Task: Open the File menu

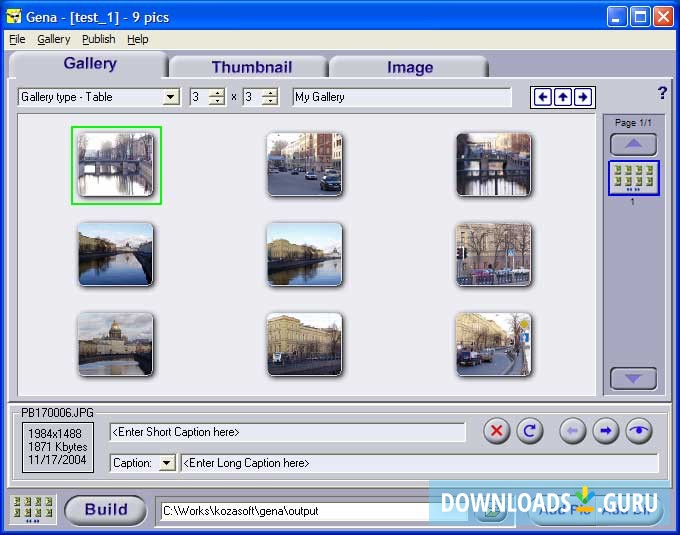Action: click(x=17, y=39)
